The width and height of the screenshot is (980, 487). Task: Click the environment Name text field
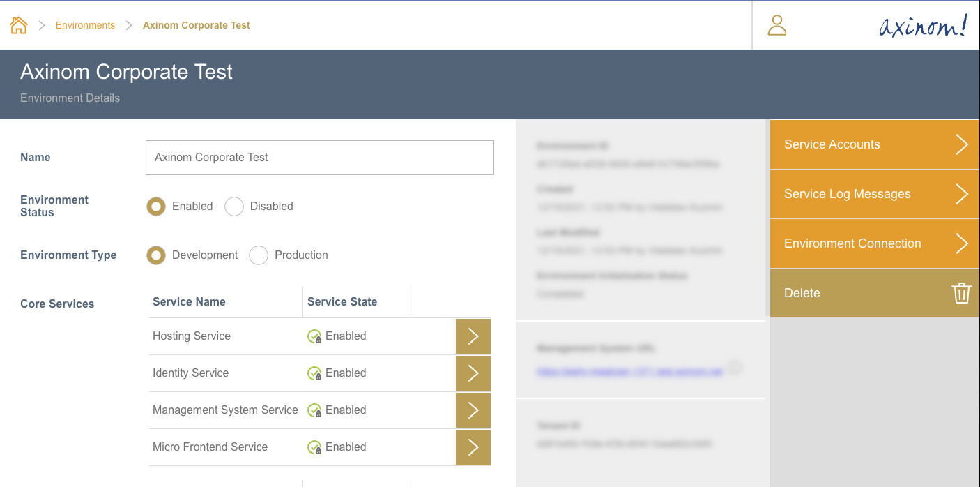click(319, 158)
